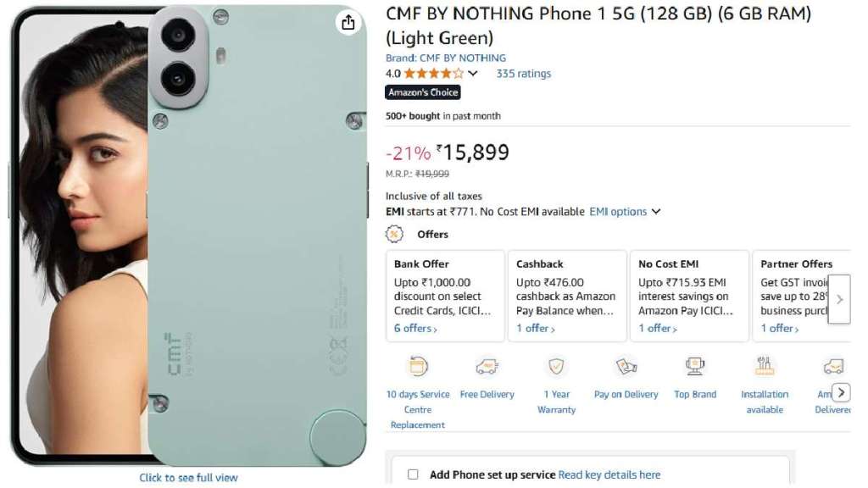Expand the star rating breakdown chevron
Viewport: 868px width, 488px height.
point(473,74)
